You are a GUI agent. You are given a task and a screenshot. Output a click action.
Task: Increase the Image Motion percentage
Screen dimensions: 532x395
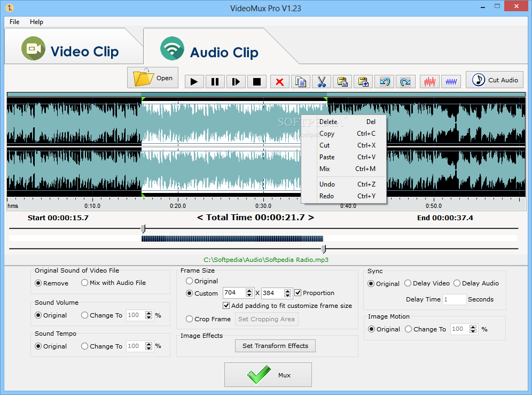point(473,327)
